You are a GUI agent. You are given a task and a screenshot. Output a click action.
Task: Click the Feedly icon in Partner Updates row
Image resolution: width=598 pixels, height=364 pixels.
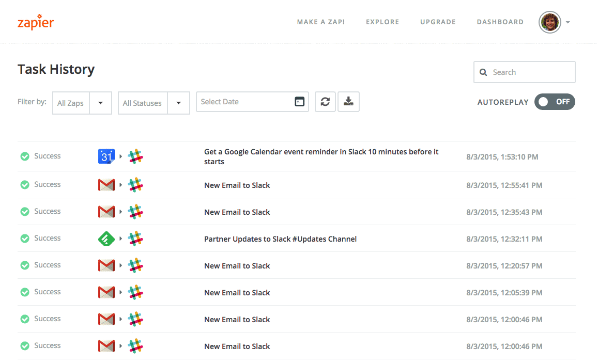[106, 239]
